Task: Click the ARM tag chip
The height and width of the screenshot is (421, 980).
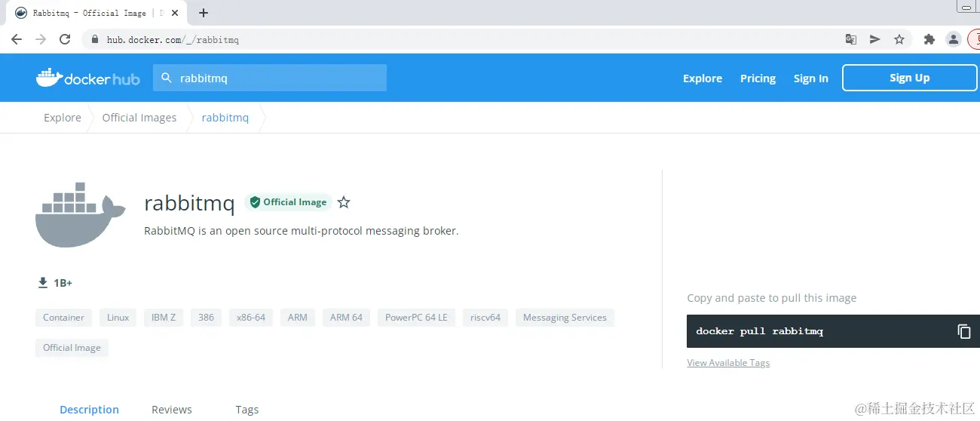Action: (298, 318)
